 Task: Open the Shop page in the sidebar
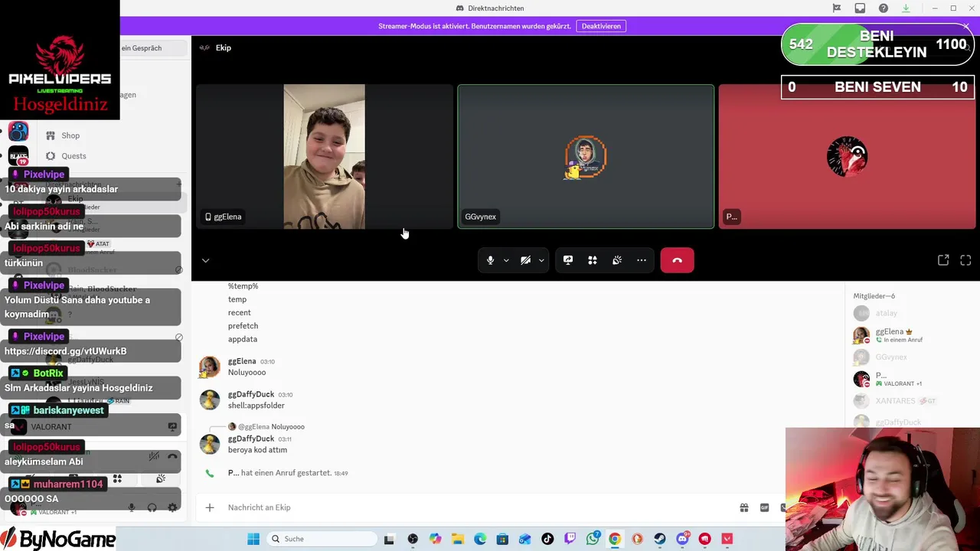point(70,135)
